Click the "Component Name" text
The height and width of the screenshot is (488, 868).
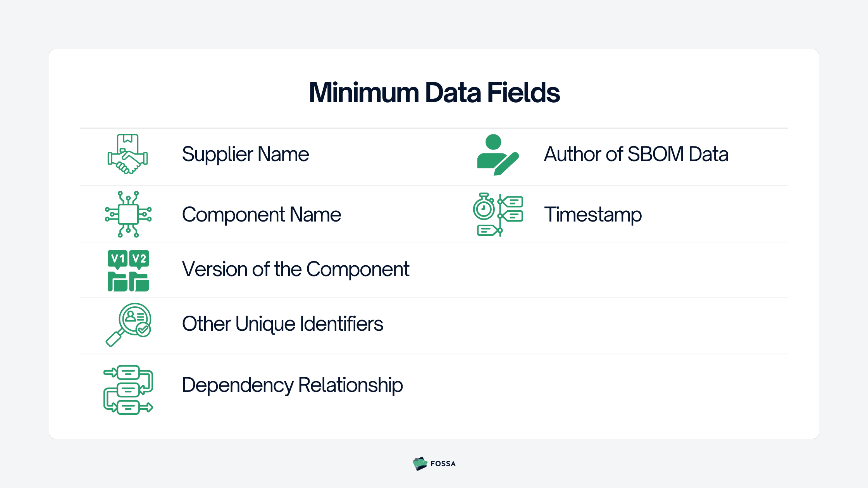click(261, 215)
